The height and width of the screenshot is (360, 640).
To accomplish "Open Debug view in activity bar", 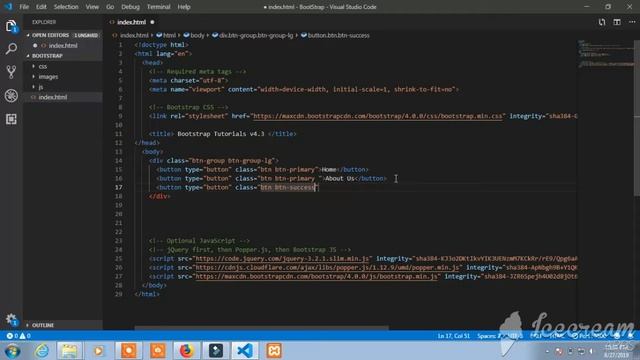I will pos(11,96).
